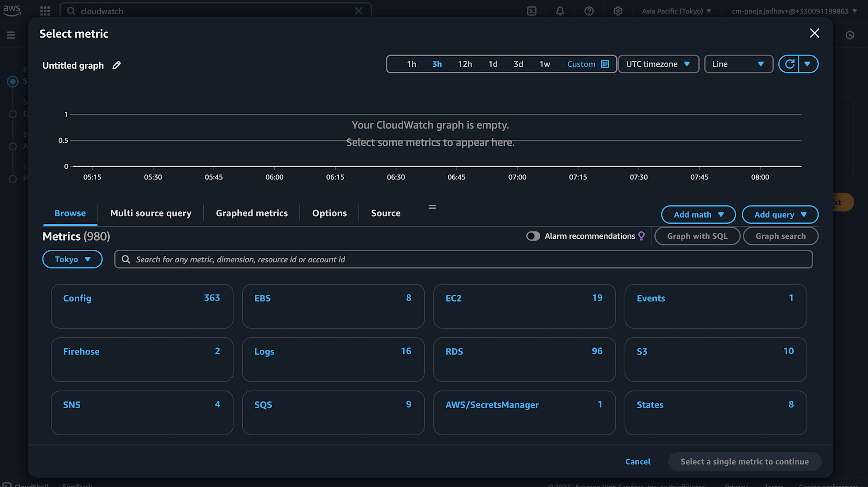
Task: Open the S3 metrics namespace
Action: pos(716,360)
